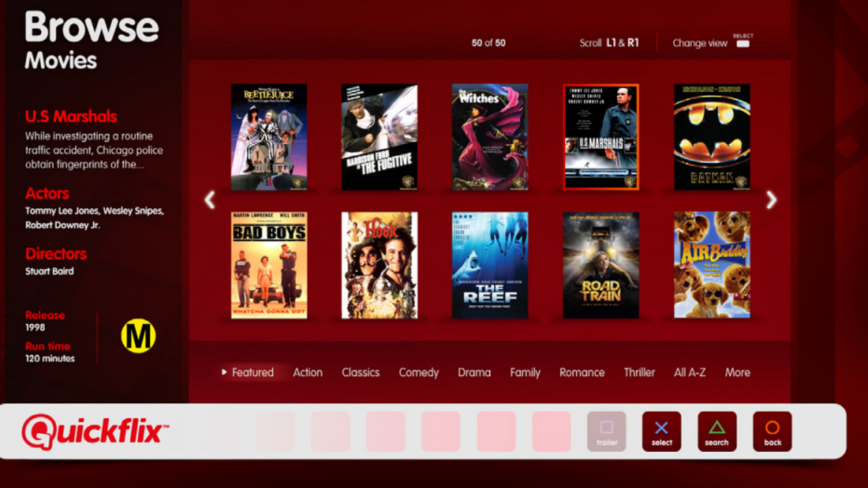Click the U.S Marshals title text
The width and height of the screenshot is (868, 488).
(71, 116)
